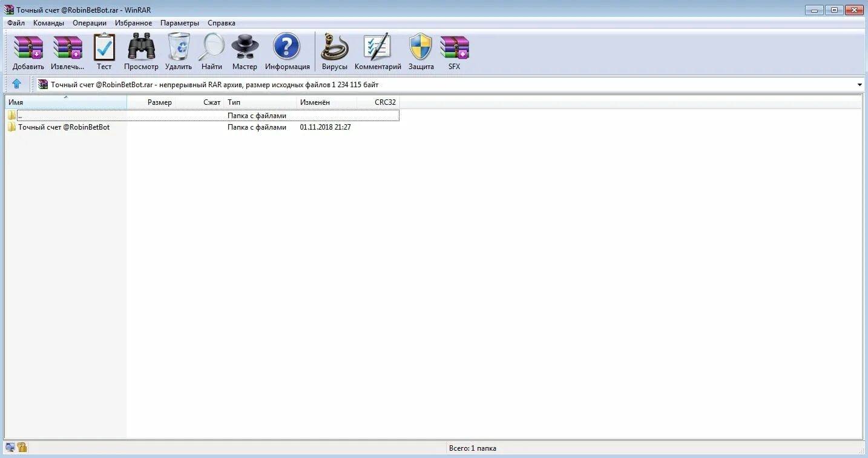This screenshot has width=868, height=458.
Task: Click date 01.11.2018 21:27 cell
Action: [325, 127]
